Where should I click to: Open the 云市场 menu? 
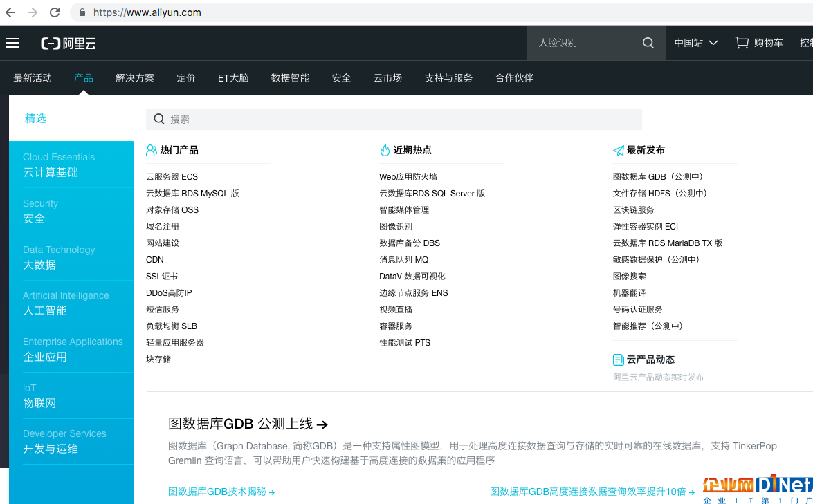[x=388, y=78]
